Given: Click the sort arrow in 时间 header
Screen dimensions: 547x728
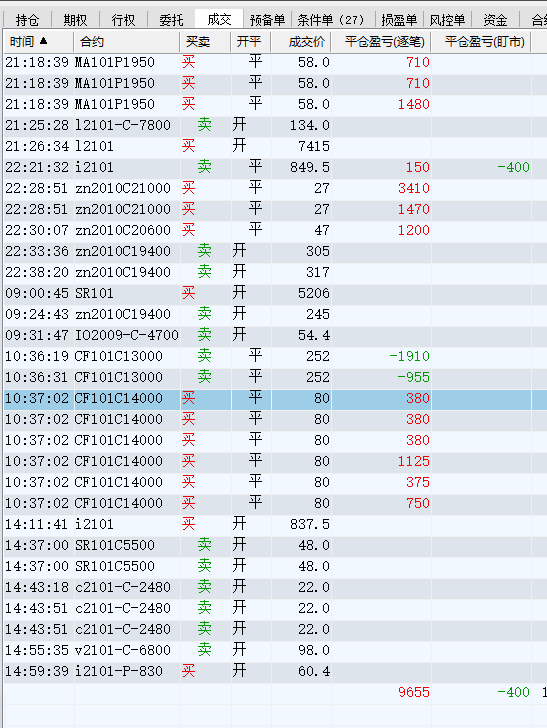Looking at the screenshot, I should 44,41.
